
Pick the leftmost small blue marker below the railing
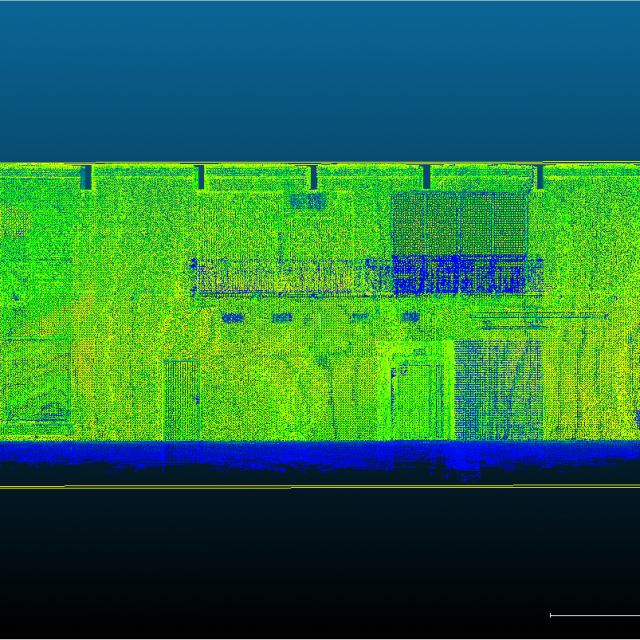233,318
